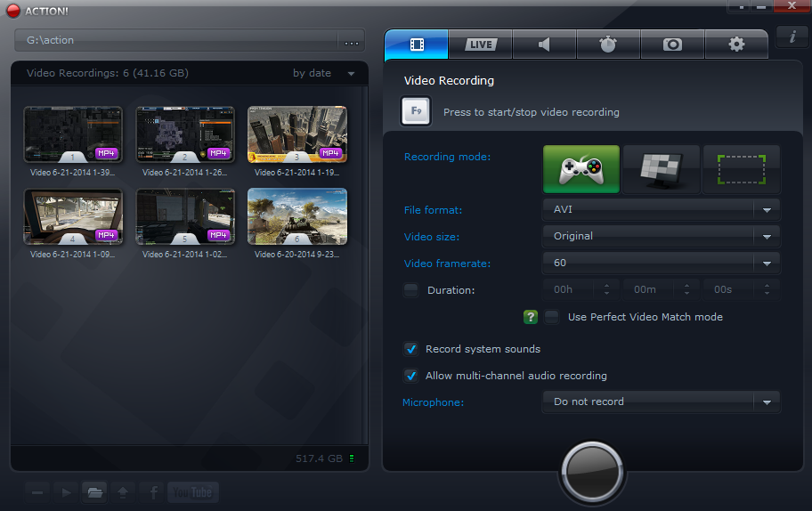This screenshot has height=511, width=812.
Task: Select game recording mode gamepad icon
Action: tap(581, 169)
